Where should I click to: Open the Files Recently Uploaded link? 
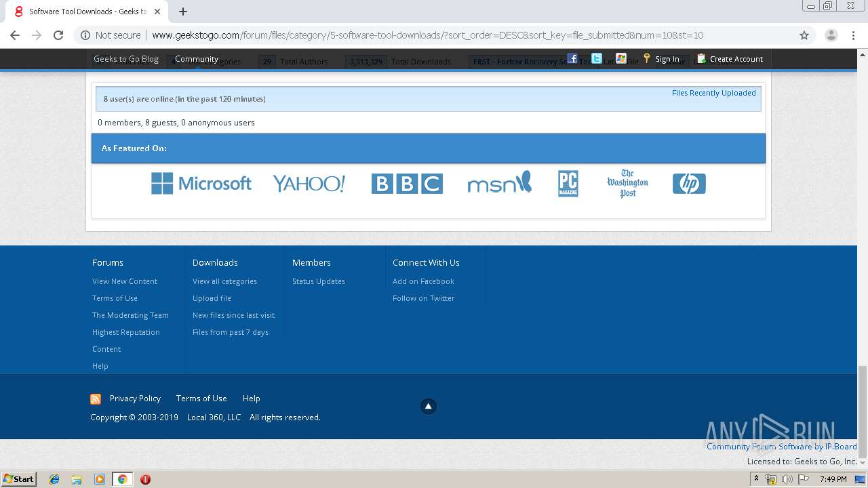click(713, 93)
